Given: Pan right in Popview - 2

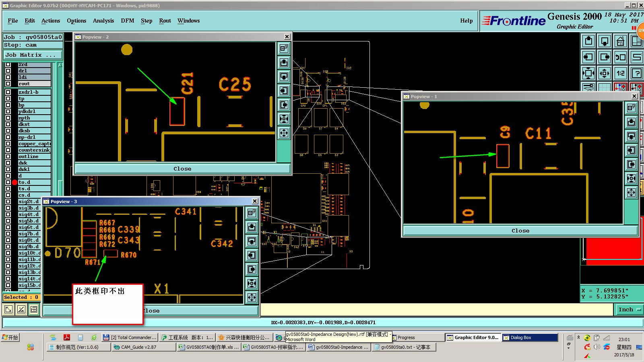Looking at the screenshot, I should (x=284, y=105).
